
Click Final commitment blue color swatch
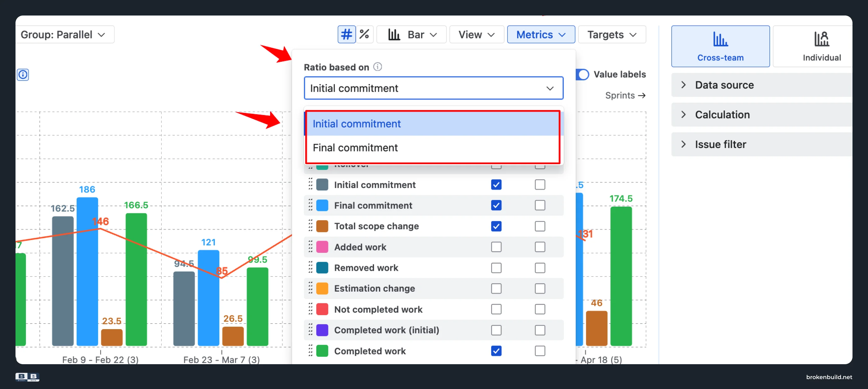[322, 205]
